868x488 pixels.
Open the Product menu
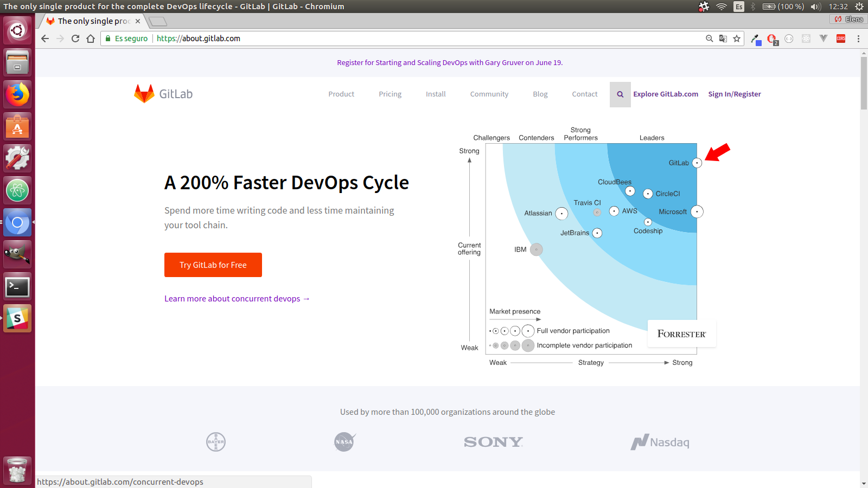(x=341, y=94)
